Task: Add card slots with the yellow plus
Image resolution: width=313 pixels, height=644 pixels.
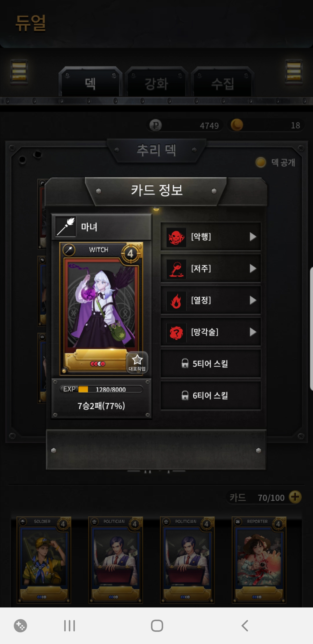Action: [x=295, y=497]
